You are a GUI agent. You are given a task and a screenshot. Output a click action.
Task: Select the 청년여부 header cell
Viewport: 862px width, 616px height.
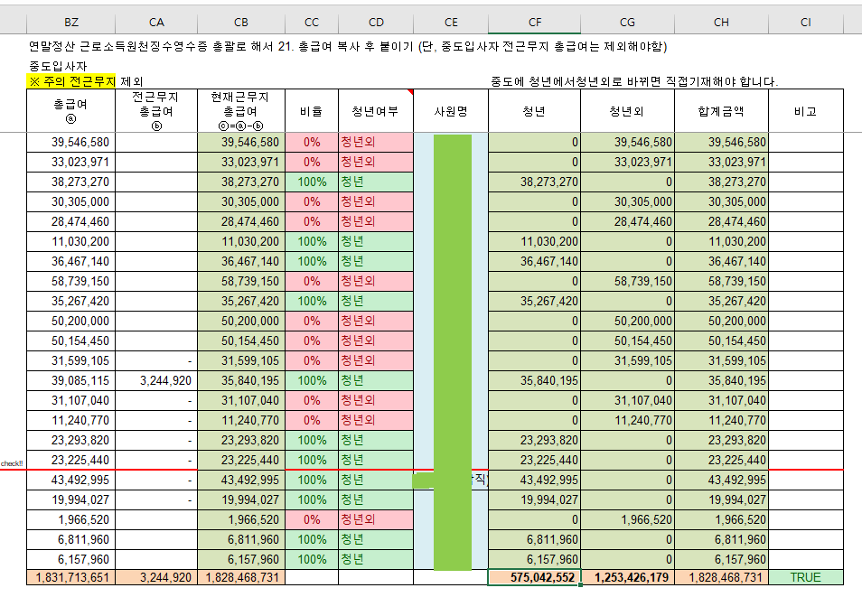tap(376, 111)
